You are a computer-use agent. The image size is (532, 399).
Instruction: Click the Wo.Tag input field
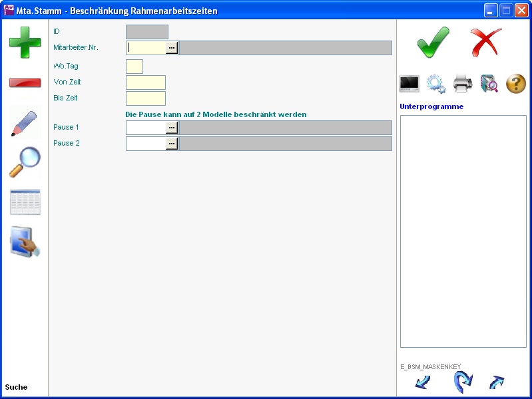134,66
